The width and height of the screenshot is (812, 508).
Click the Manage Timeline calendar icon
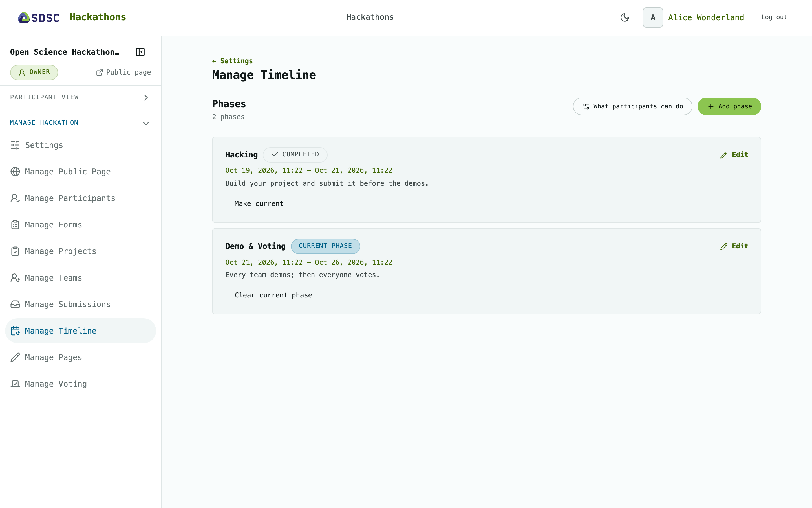click(15, 331)
